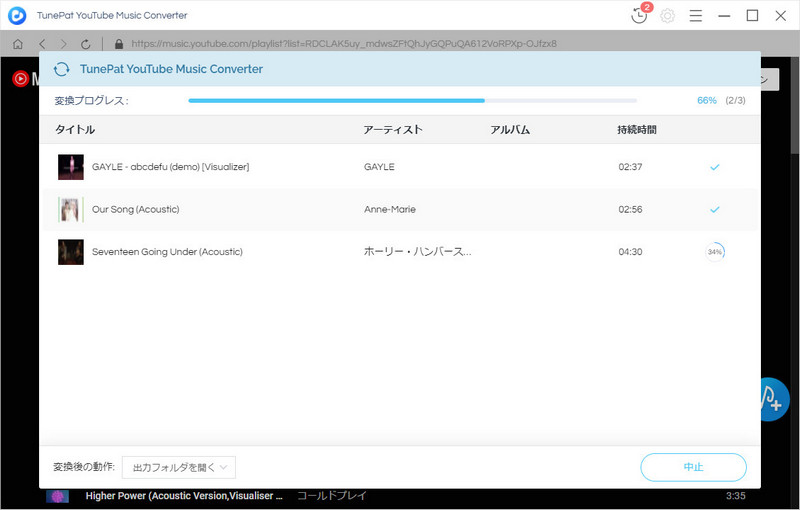Select the 'Seventeen Going Under (Acoustic)' title
The height and width of the screenshot is (510, 800).
(167, 252)
